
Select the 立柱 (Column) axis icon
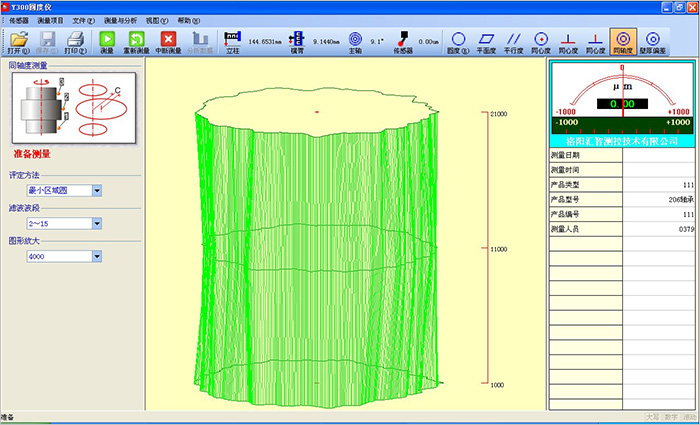233,40
